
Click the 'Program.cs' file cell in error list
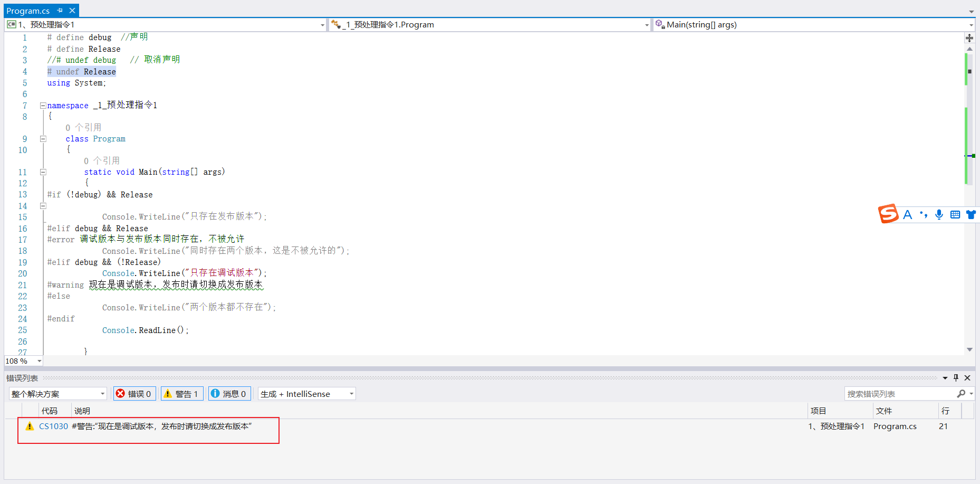895,426
